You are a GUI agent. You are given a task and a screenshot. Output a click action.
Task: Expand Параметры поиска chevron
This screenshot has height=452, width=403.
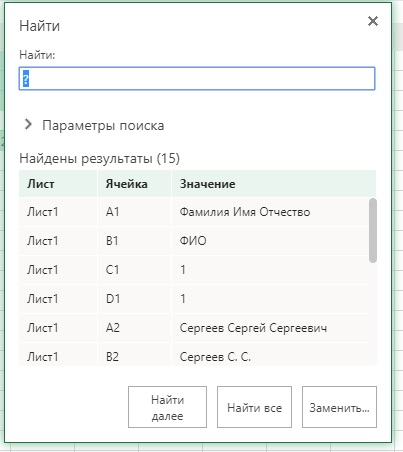point(29,125)
